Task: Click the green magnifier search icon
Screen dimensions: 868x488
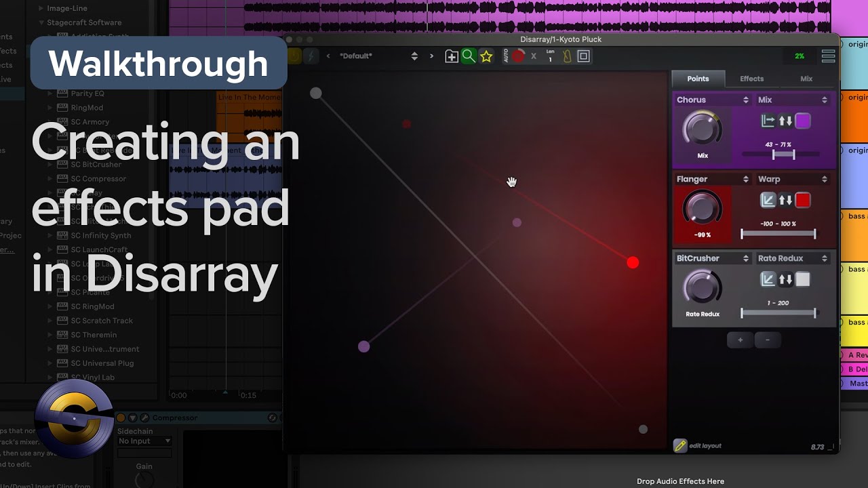Action: [x=469, y=56]
